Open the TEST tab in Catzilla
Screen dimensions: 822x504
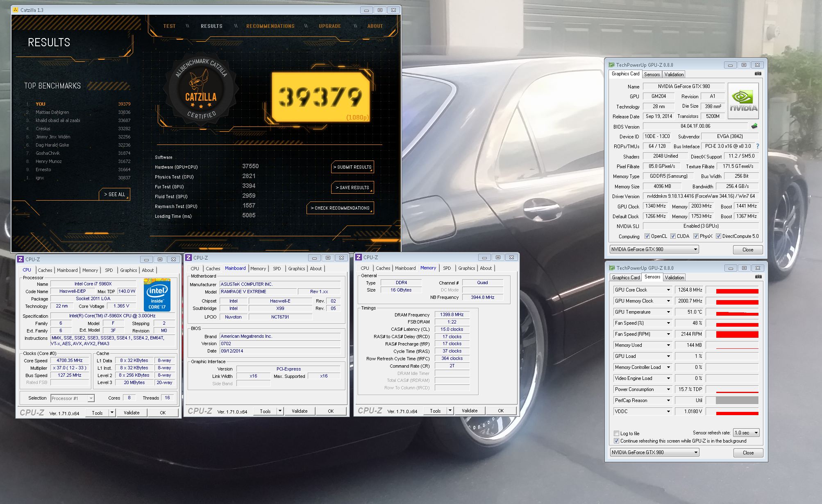169,26
